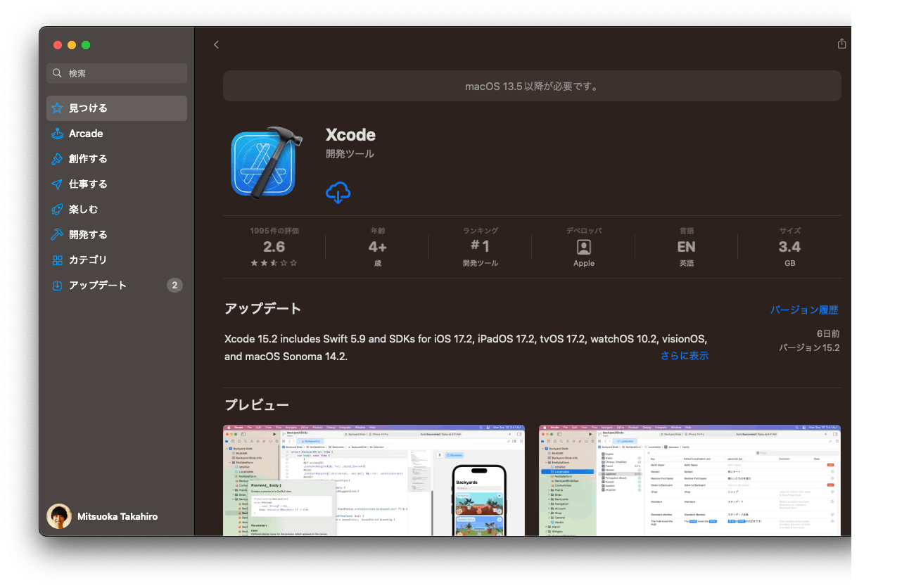Select 仕事する in the sidebar
This screenshot has width=909, height=588.
[x=117, y=184]
